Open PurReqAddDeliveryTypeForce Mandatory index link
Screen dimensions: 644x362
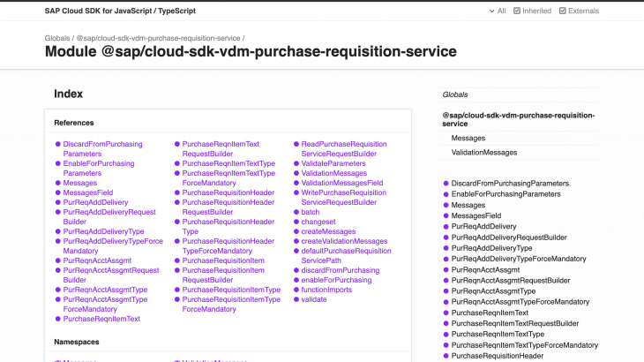(113, 246)
